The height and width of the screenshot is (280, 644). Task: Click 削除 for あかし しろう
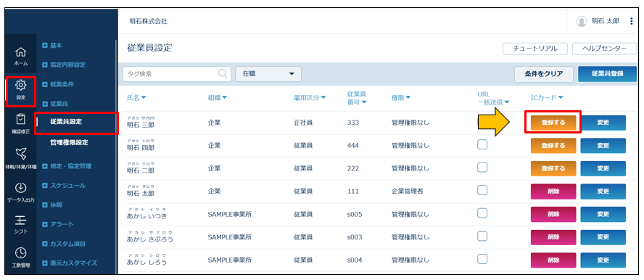pos(553,260)
